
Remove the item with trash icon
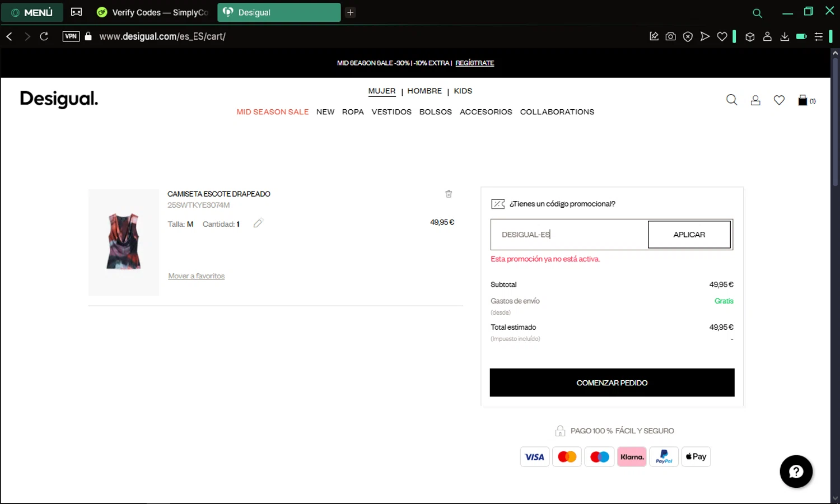(449, 194)
